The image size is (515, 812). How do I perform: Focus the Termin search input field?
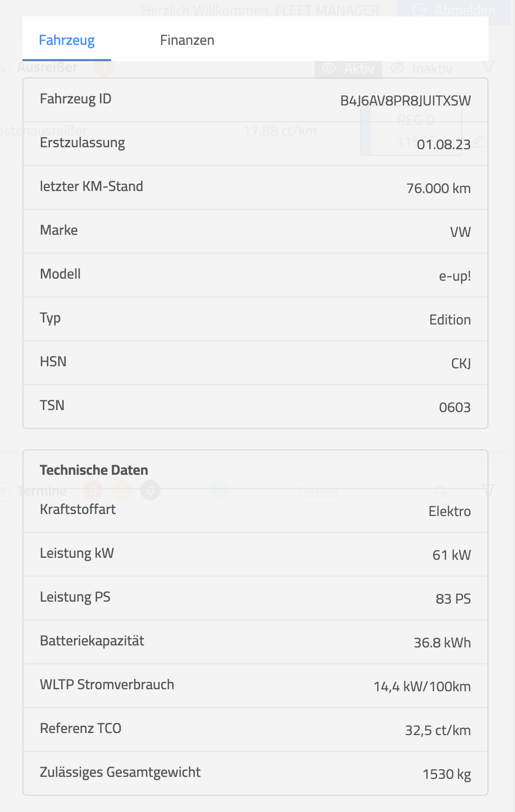(x=357, y=492)
